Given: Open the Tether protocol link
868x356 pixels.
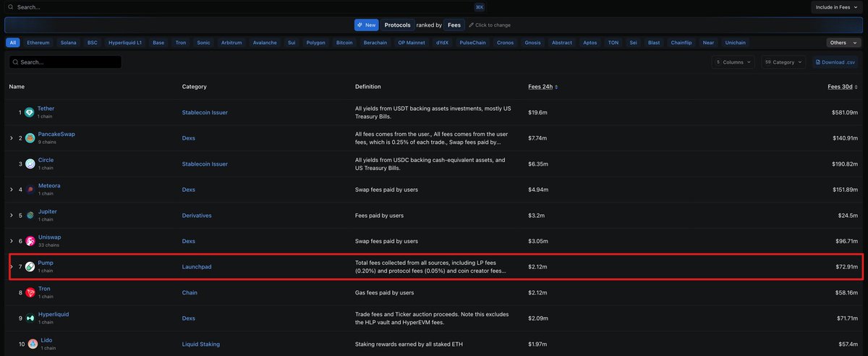Looking at the screenshot, I should (x=46, y=109).
